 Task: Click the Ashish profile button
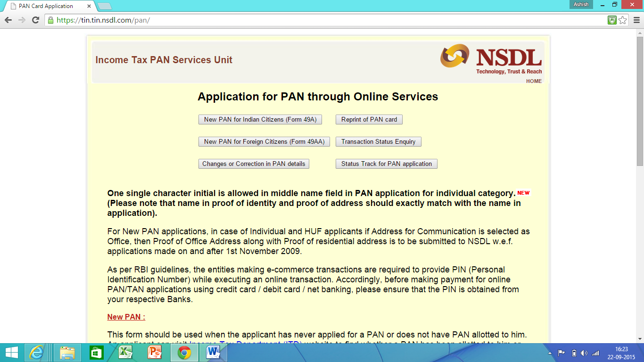[581, 4]
